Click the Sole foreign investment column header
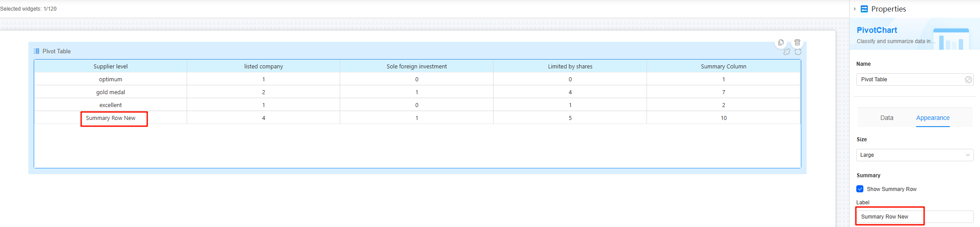This screenshot has height=227, width=980. [x=416, y=66]
